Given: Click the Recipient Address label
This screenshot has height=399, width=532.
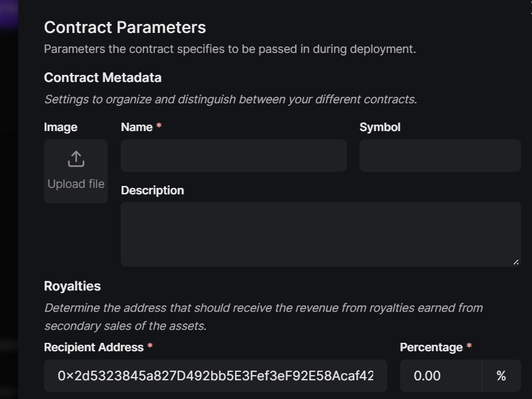Looking at the screenshot, I should pyautogui.click(x=94, y=347).
